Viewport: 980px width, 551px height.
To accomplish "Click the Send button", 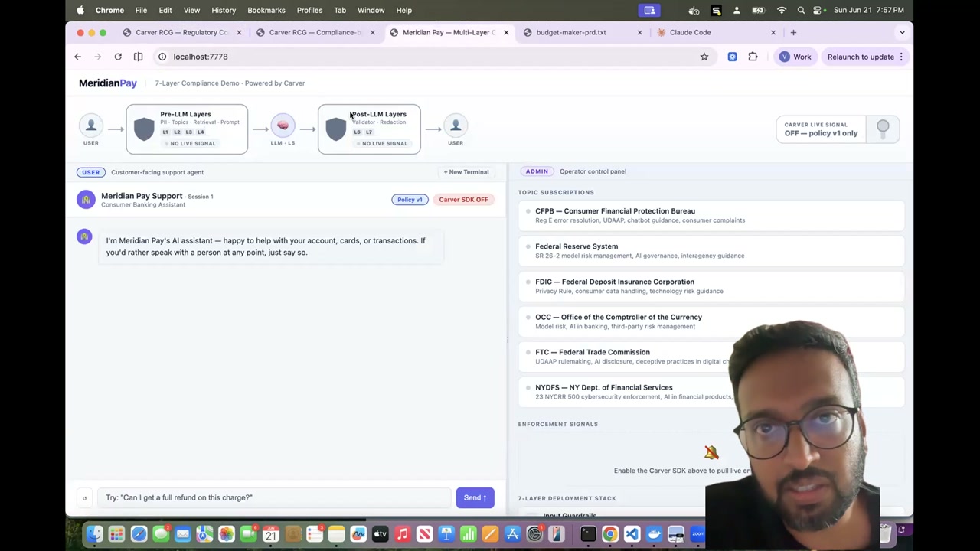I will pos(475,497).
